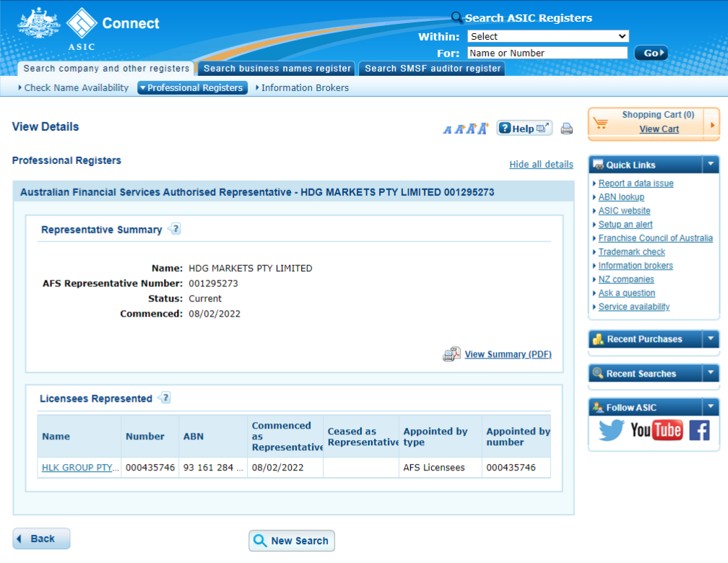This screenshot has height=563, width=728.
Task: Open the HLK GROUP PTY licensee link
Action: pos(78,468)
